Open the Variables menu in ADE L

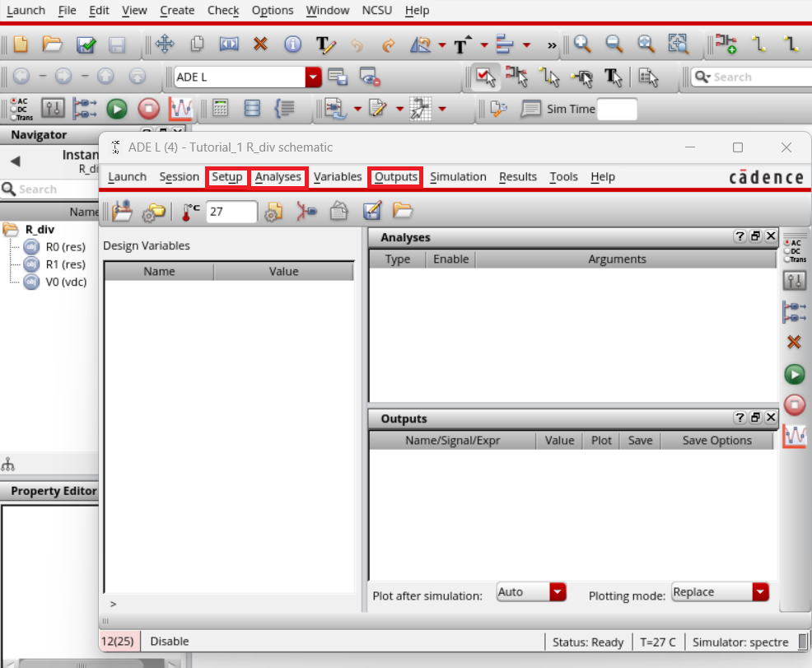click(x=338, y=177)
